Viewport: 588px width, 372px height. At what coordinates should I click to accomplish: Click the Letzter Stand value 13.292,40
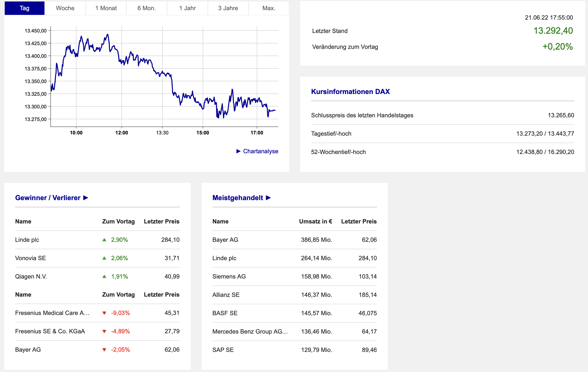[x=553, y=31]
